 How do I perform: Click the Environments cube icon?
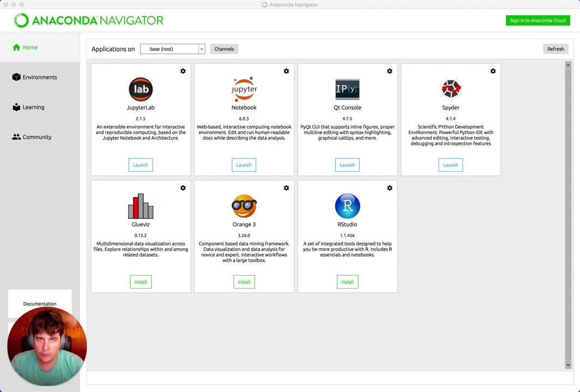[x=16, y=77]
